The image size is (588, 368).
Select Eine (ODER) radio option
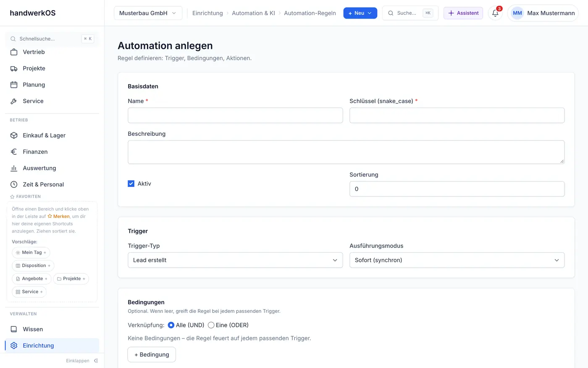pyautogui.click(x=211, y=325)
